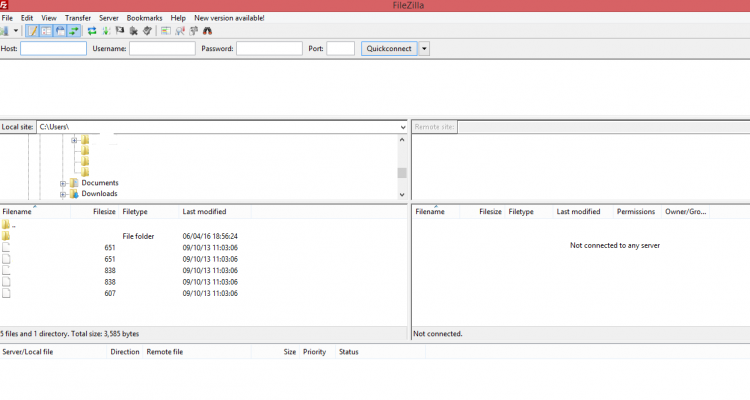Toggle the transfer queue display
The image size is (750, 400).
pos(74,31)
